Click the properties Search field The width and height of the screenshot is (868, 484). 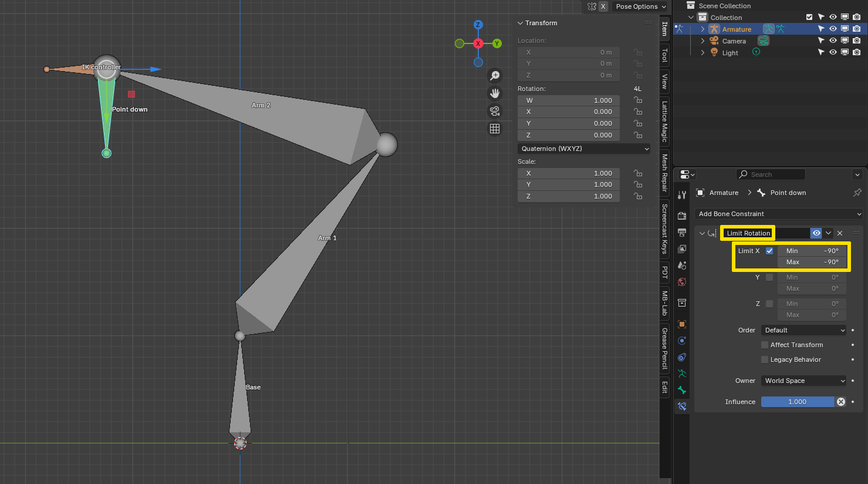click(771, 174)
